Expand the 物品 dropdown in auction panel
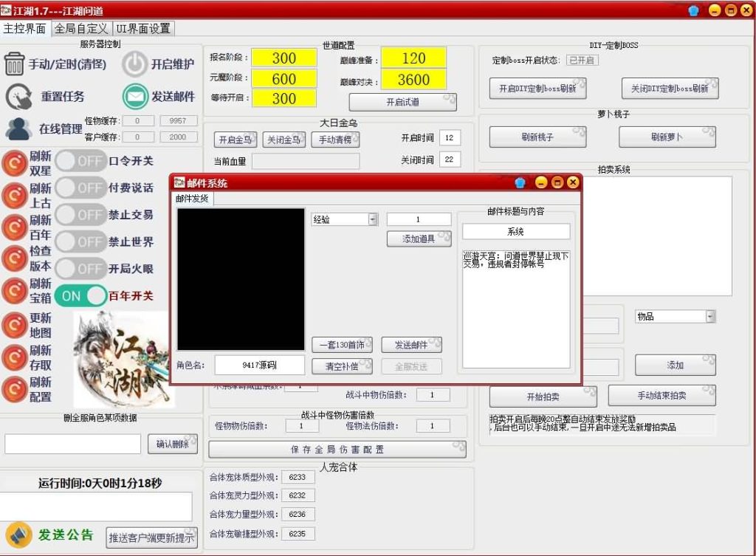Image resolution: width=756 pixels, height=556 pixels. pyautogui.click(x=709, y=315)
